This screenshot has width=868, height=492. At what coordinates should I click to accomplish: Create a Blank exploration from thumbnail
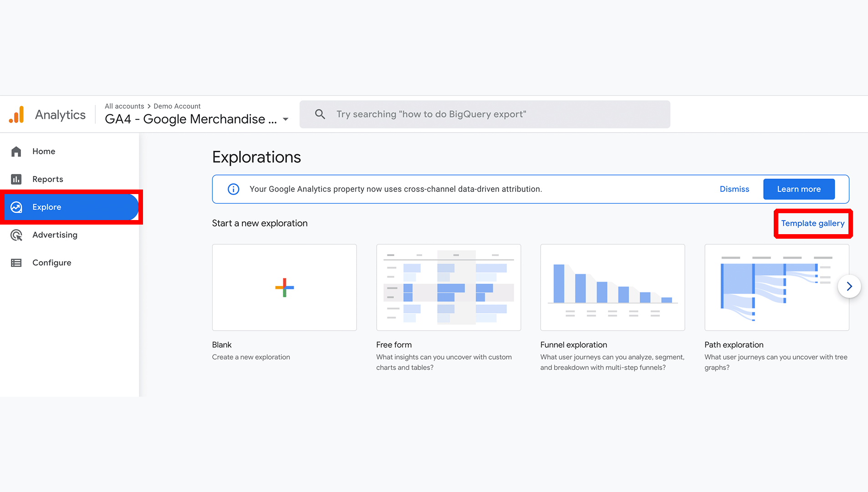pos(284,287)
